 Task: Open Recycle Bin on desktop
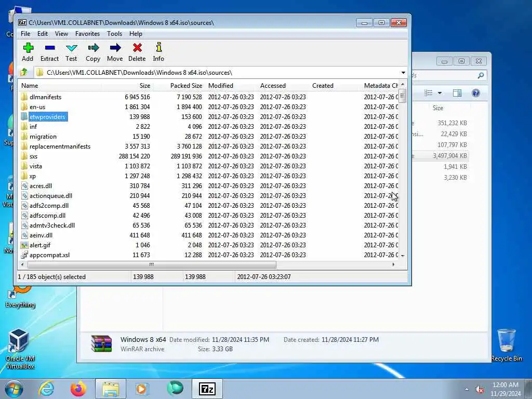point(507,345)
